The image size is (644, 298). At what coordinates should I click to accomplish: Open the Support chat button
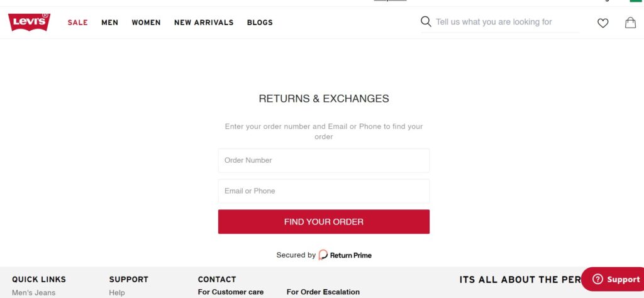pyautogui.click(x=613, y=279)
